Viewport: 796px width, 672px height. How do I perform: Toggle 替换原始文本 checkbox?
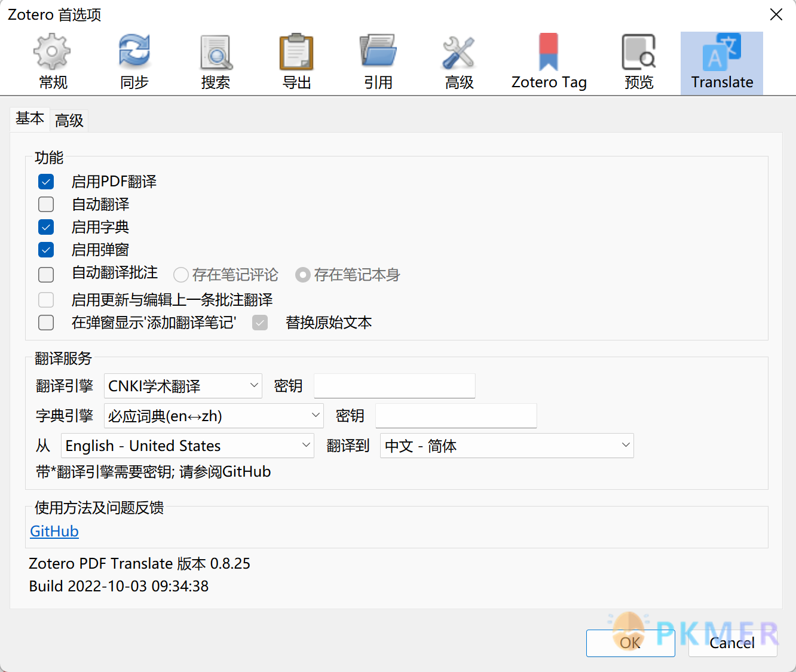[x=260, y=323]
